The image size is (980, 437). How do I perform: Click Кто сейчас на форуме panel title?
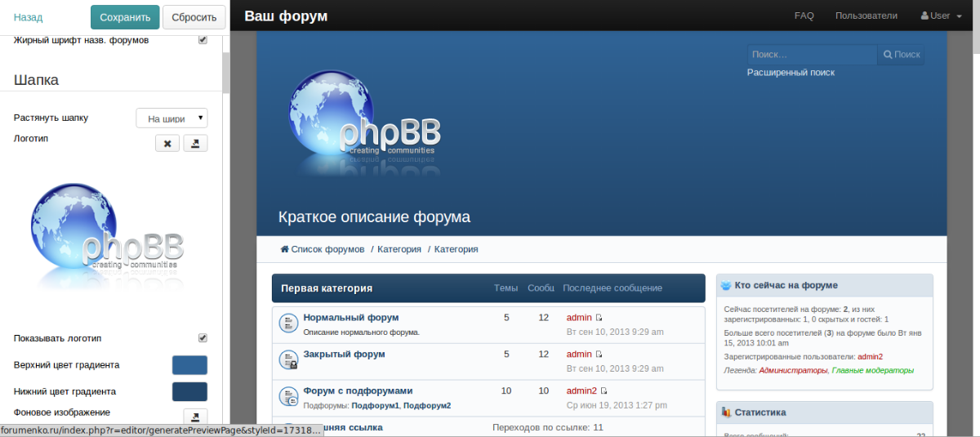click(786, 285)
